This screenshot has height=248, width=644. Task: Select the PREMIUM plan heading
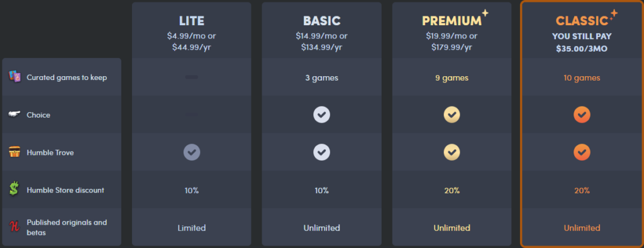[x=452, y=21]
